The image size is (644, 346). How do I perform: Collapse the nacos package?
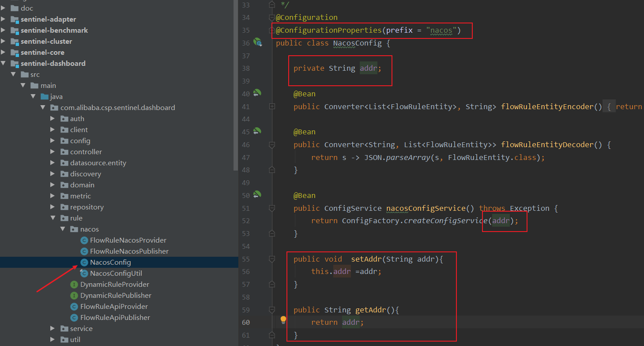pos(63,229)
